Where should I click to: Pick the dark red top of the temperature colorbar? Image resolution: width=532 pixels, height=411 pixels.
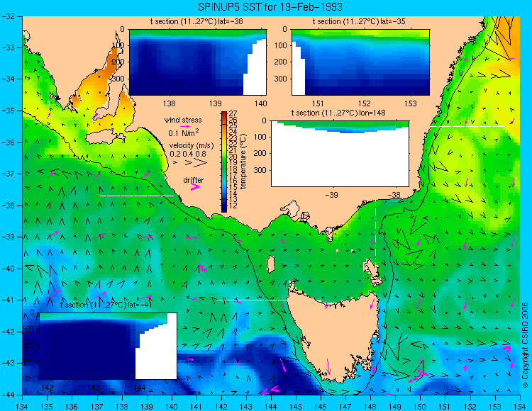coord(224,115)
